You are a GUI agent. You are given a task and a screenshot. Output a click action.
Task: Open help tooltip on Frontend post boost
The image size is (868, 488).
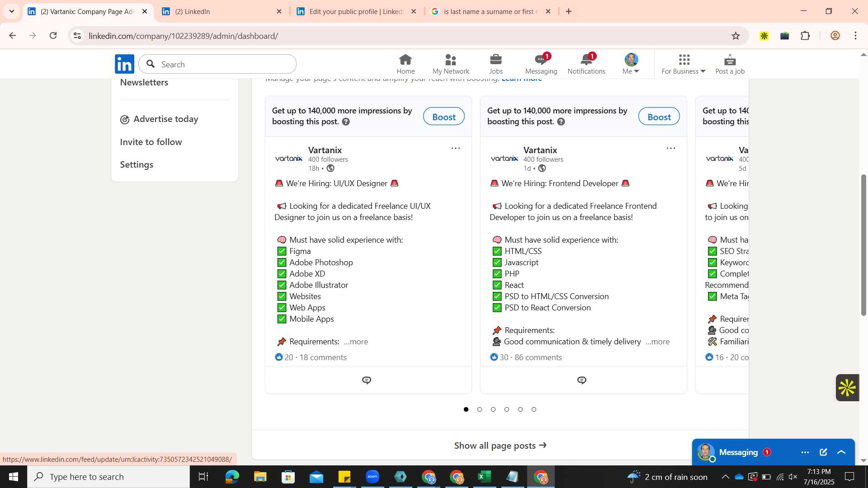pos(561,122)
